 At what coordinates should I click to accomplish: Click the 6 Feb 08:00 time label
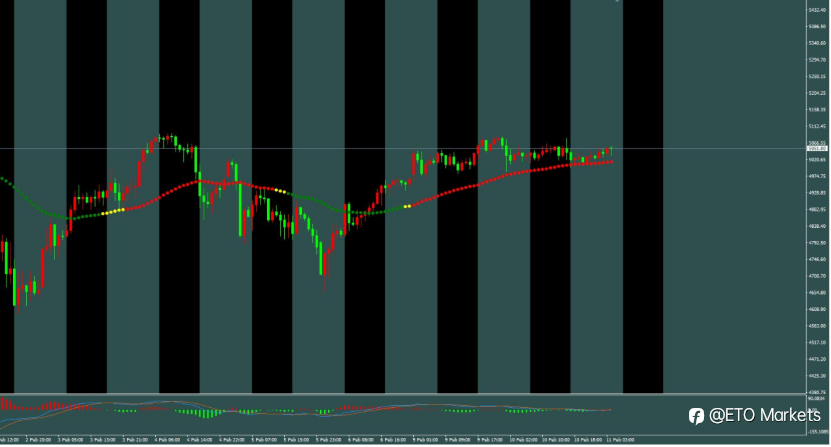tap(361, 440)
